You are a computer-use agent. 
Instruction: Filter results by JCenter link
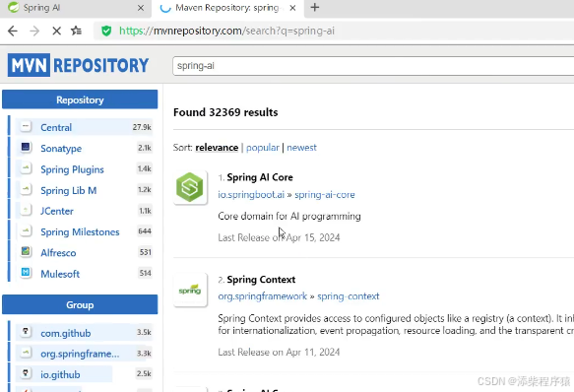(57, 211)
